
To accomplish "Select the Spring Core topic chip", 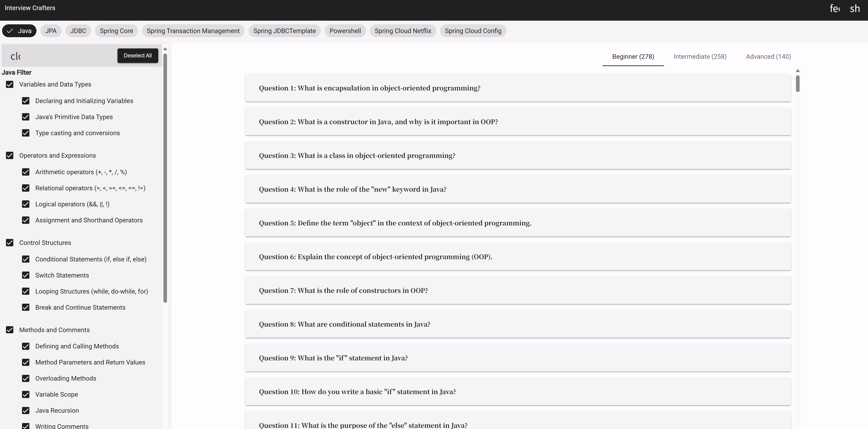I will tap(116, 31).
